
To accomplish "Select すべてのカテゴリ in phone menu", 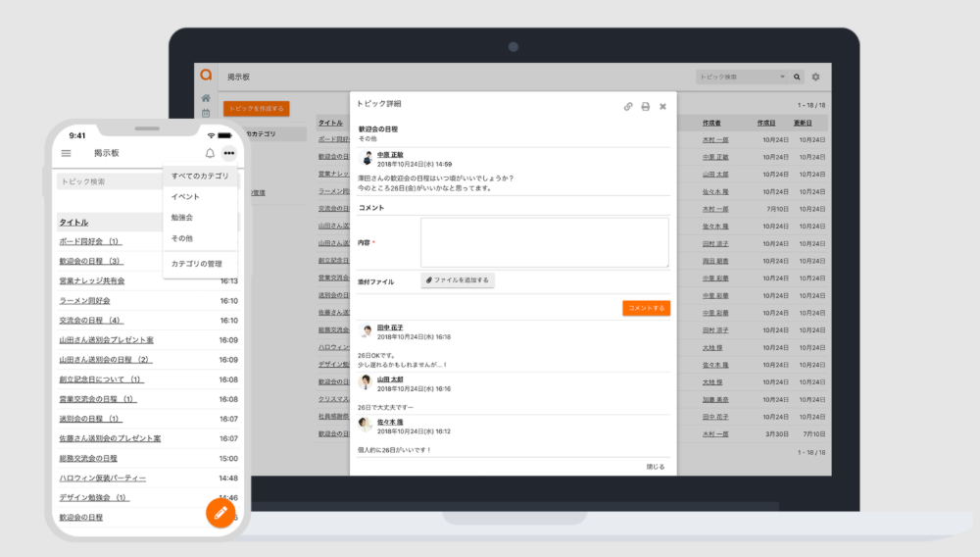I will [x=200, y=177].
